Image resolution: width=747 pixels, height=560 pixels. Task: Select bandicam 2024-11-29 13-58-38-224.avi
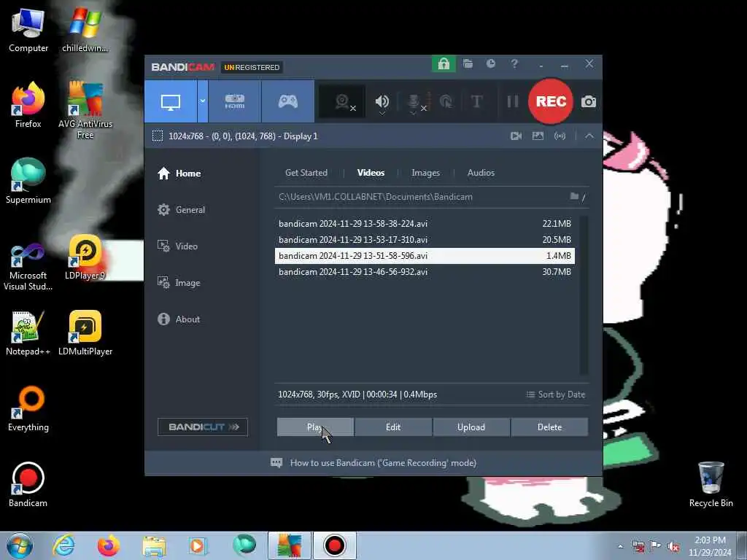[x=425, y=223]
